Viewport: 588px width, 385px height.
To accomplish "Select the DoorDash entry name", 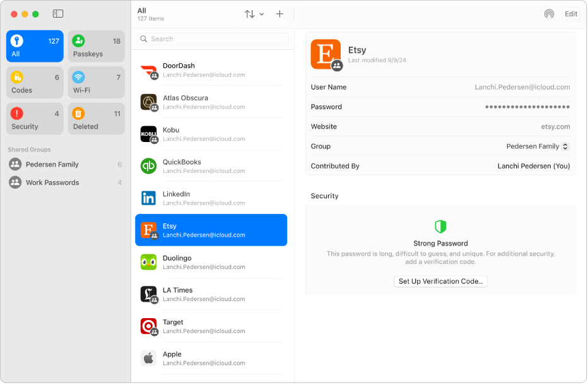I will [x=179, y=66].
